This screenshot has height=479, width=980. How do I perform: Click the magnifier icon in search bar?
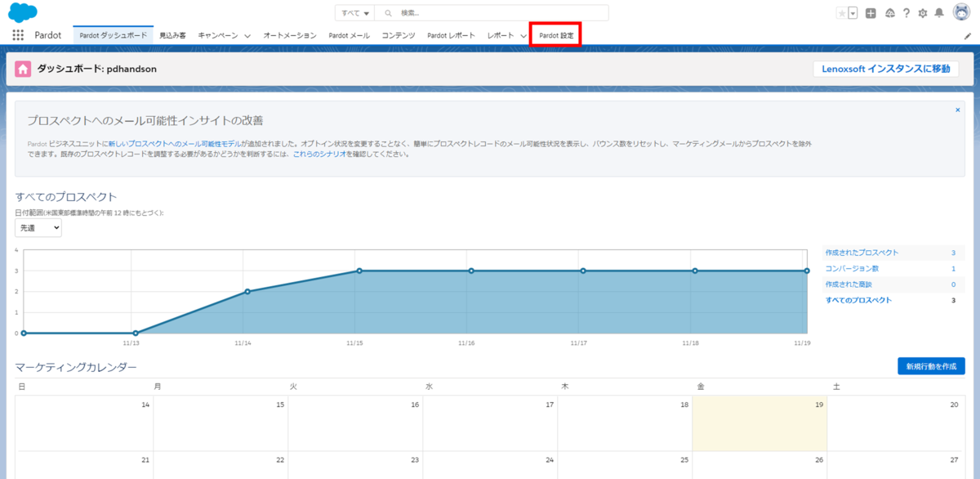click(388, 13)
